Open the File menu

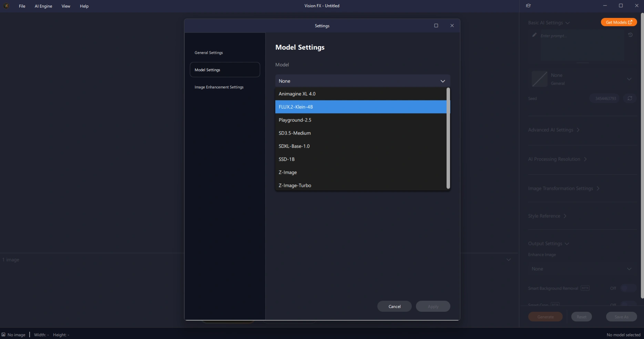(22, 6)
